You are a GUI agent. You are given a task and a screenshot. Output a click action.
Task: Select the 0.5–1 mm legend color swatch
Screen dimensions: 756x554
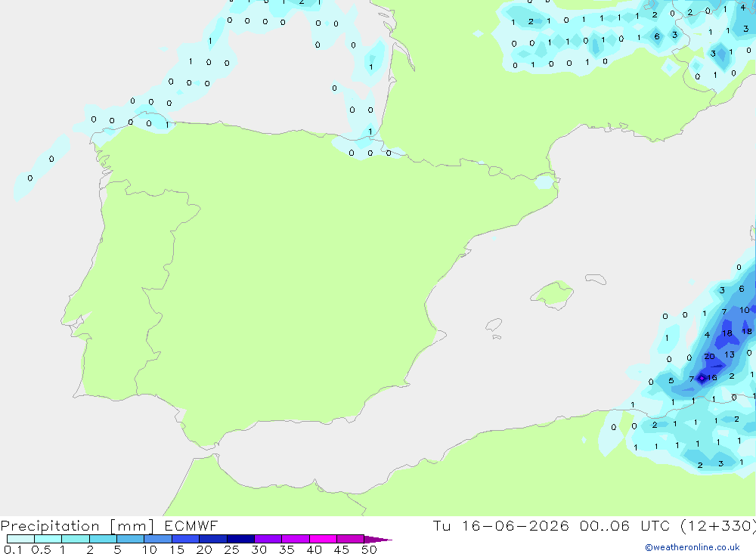tap(48, 539)
